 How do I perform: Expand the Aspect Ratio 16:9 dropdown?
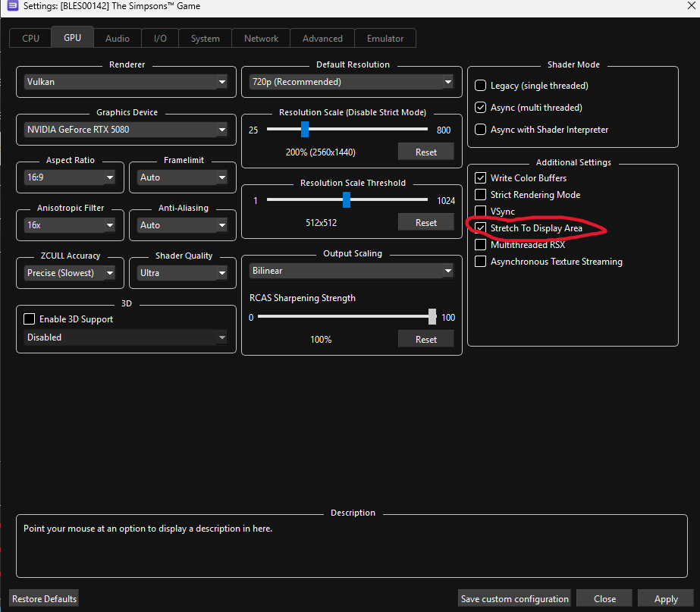70,177
